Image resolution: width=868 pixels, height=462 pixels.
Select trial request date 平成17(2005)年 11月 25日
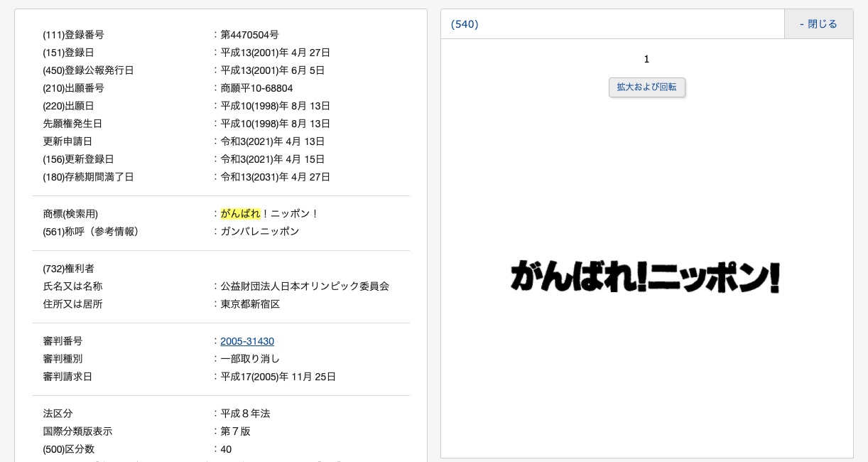pyautogui.click(x=278, y=377)
